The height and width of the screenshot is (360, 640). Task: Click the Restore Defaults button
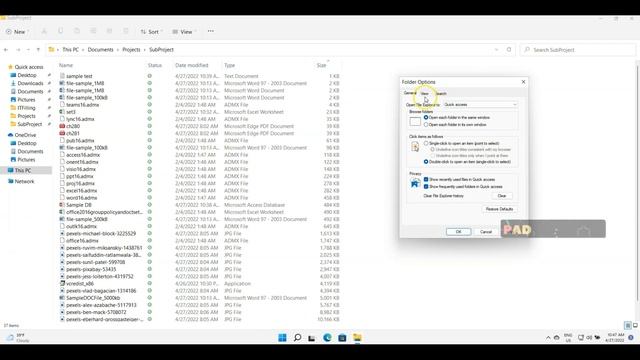499,209
